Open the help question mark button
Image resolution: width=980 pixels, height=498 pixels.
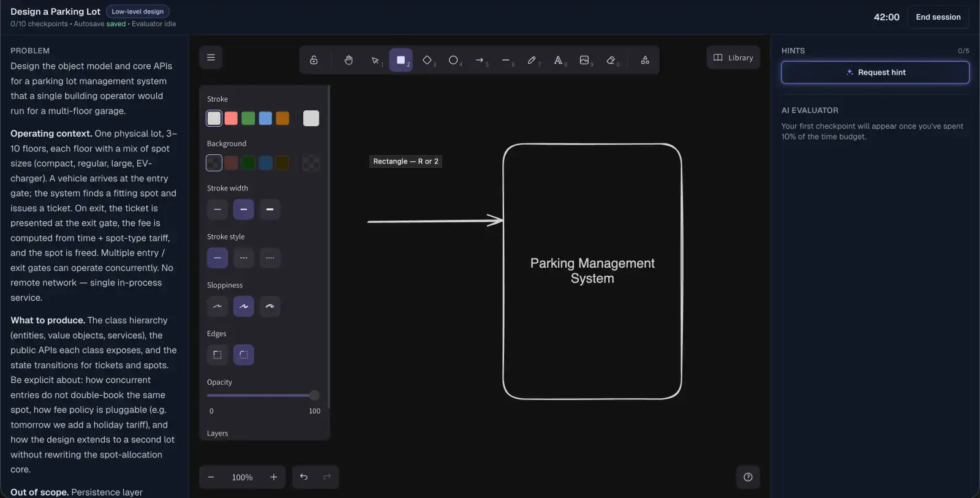coord(748,477)
